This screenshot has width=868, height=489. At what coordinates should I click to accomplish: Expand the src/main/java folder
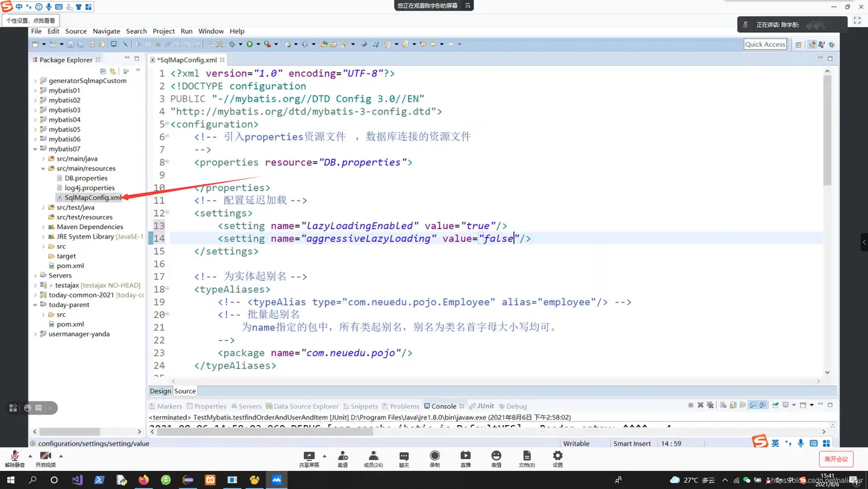pyautogui.click(x=43, y=159)
